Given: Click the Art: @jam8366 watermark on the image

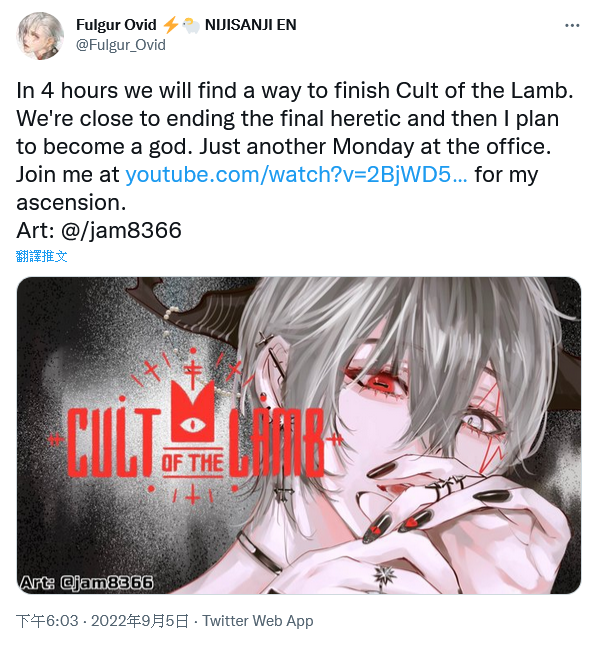Looking at the screenshot, I should tap(87, 583).
